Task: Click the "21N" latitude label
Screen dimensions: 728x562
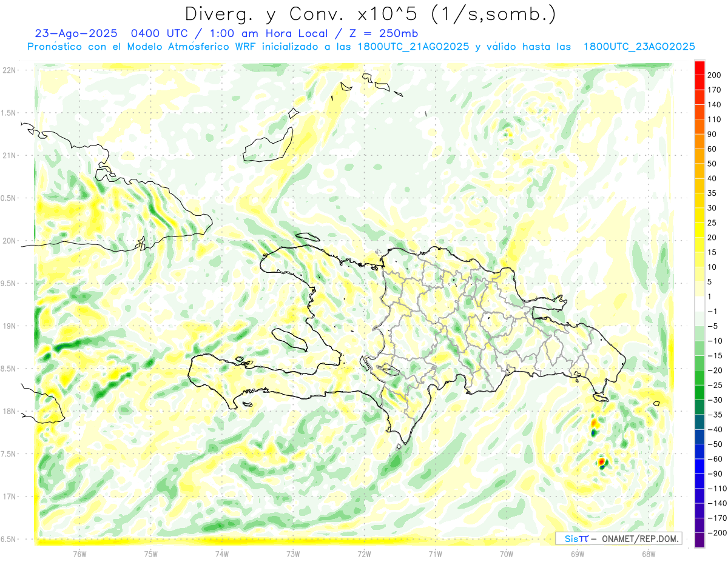Action: point(9,155)
